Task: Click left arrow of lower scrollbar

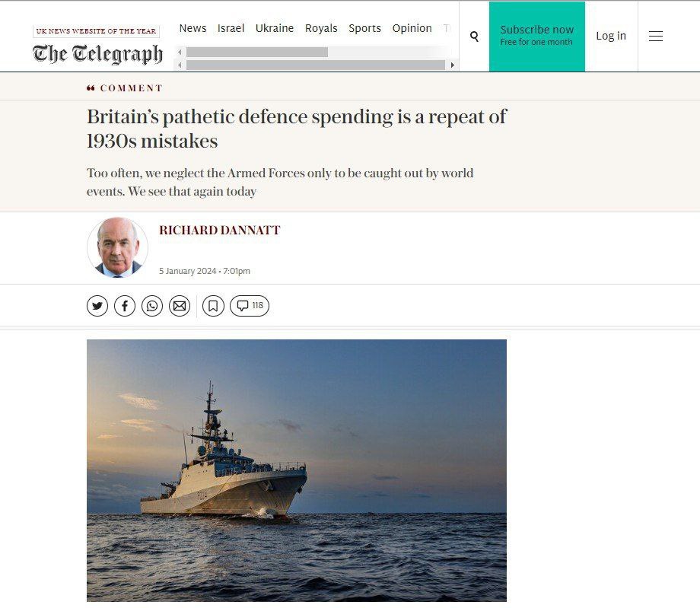Action: (x=180, y=65)
